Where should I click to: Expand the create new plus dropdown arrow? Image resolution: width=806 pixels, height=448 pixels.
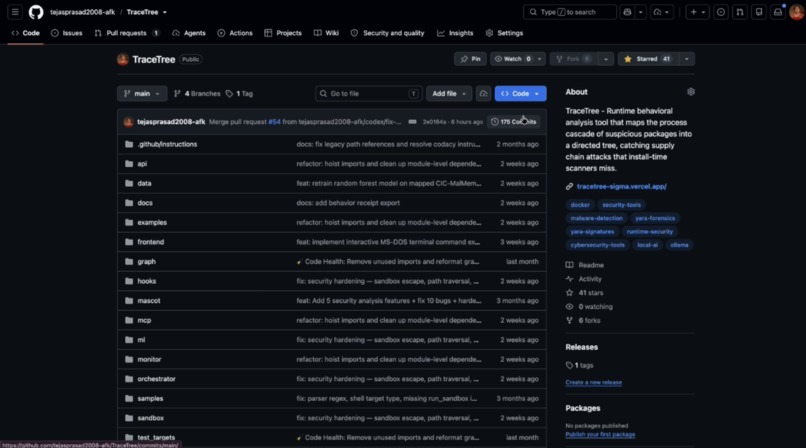click(703, 12)
